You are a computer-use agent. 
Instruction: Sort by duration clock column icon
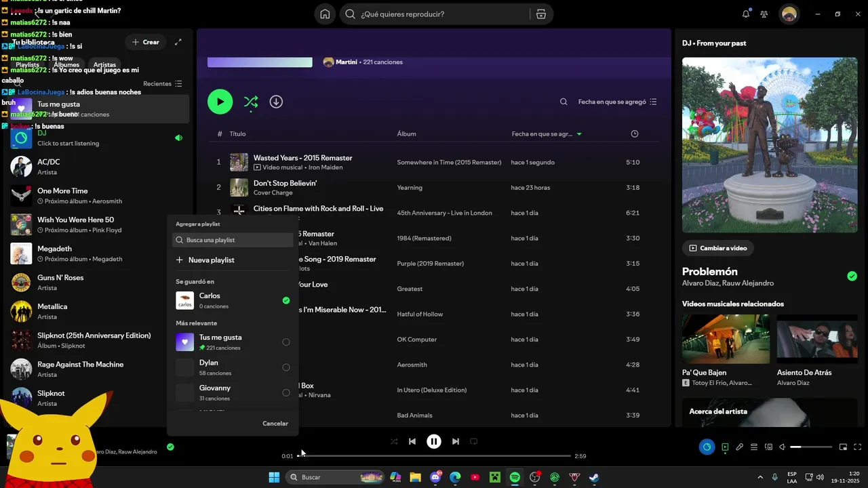tap(635, 134)
